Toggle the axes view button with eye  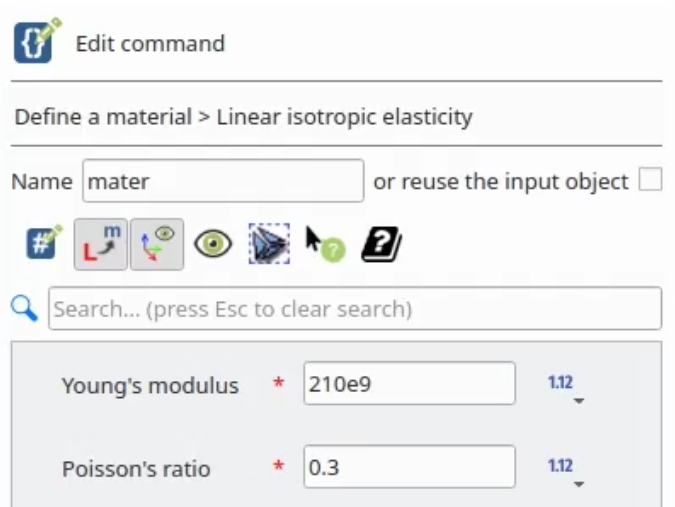[157, 244]
